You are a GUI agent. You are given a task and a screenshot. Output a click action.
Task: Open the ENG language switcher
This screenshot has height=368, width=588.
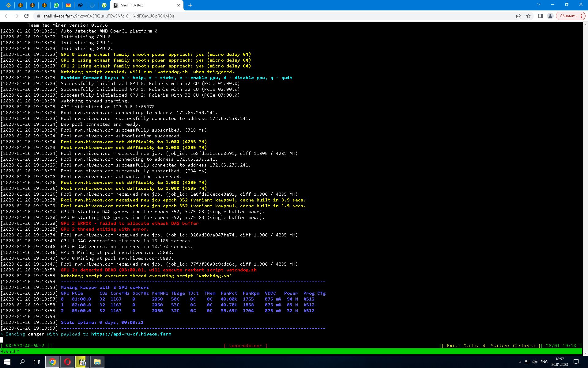point(545,362)
